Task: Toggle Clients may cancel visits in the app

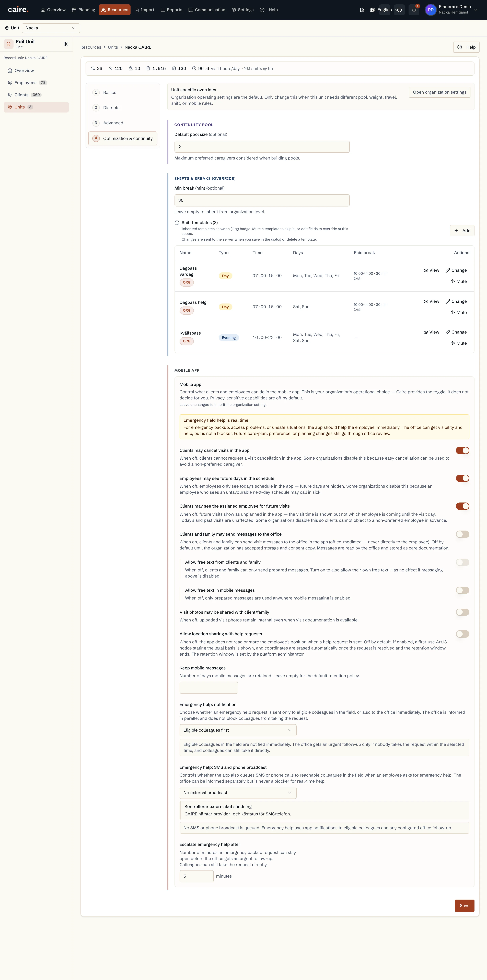Action: pyautogui.click(x=462, y=450)
